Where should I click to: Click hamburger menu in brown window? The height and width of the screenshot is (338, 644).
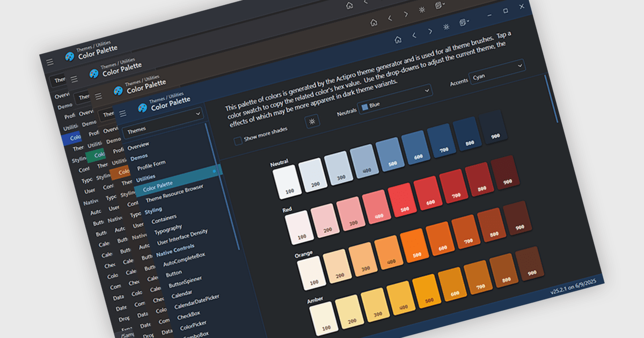[x=98, y=97]
